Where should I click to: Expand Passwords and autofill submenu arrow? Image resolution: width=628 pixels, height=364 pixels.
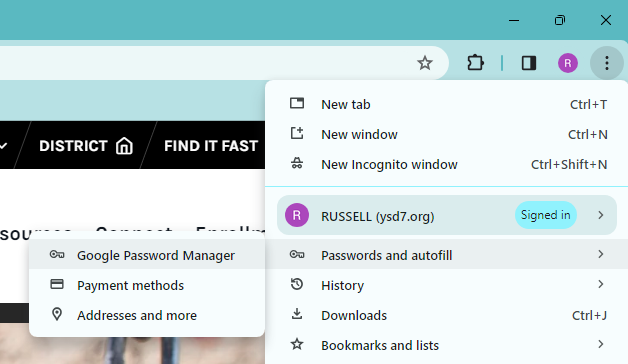tap(600, 254)
